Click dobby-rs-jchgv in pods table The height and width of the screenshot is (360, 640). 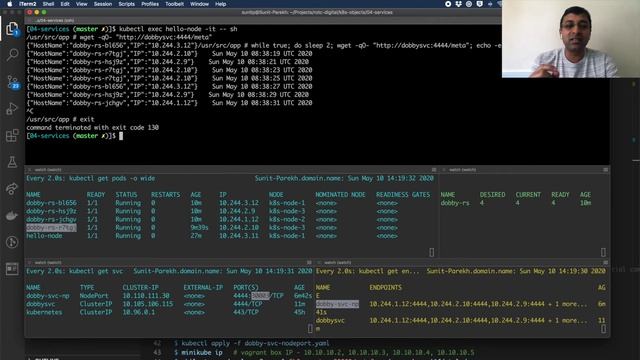[51, 219]
